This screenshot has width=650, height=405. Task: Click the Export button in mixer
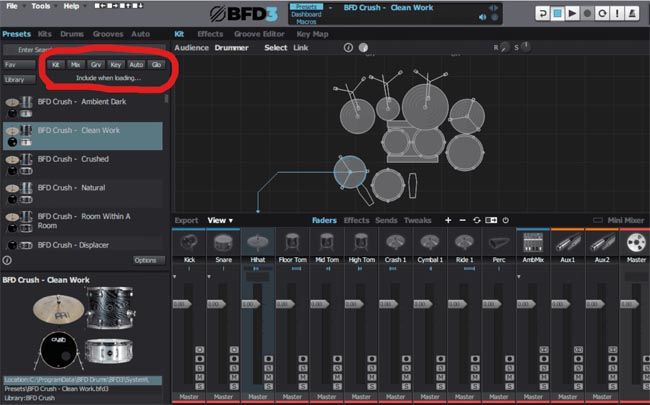186,220
